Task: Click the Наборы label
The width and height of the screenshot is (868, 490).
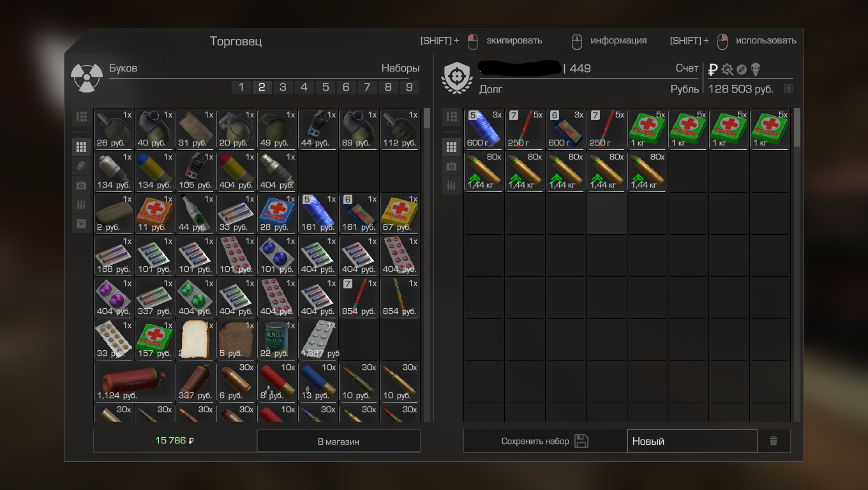Action: (401, 68)
